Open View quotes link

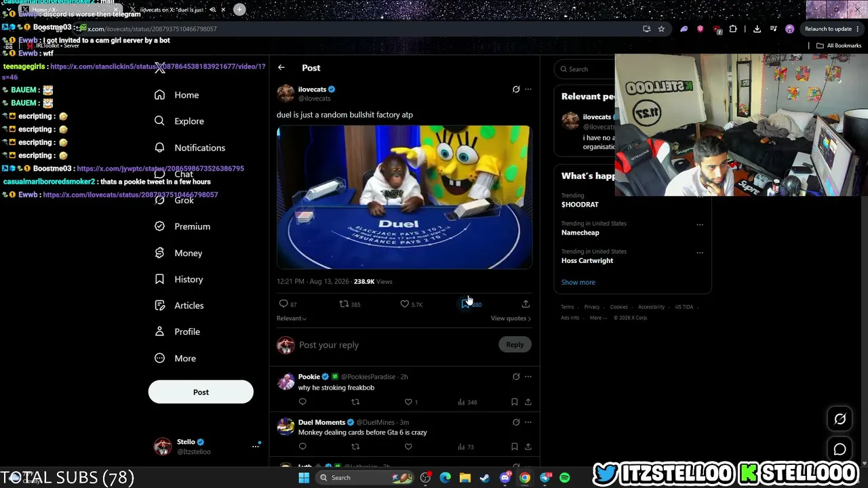(511, 318)
